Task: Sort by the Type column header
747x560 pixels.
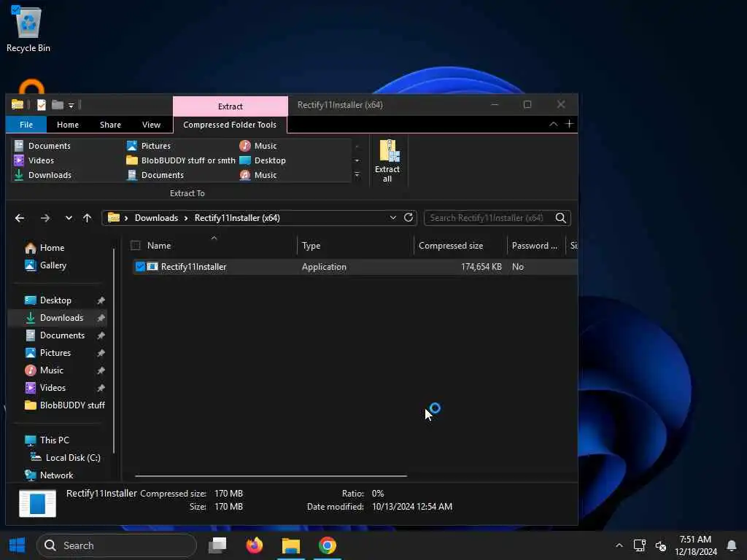Action: click(x=355, y=246)
